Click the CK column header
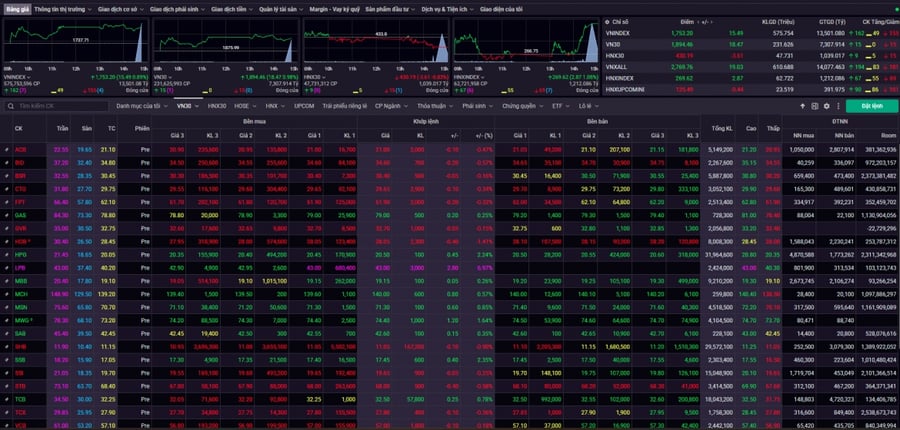900x430 pixels. coord(18,129)
